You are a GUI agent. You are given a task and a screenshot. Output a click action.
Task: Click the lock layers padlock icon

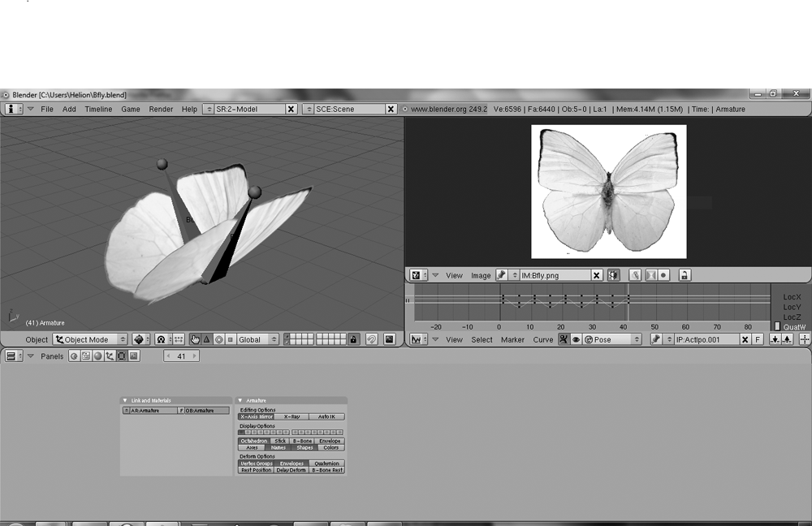353,339
